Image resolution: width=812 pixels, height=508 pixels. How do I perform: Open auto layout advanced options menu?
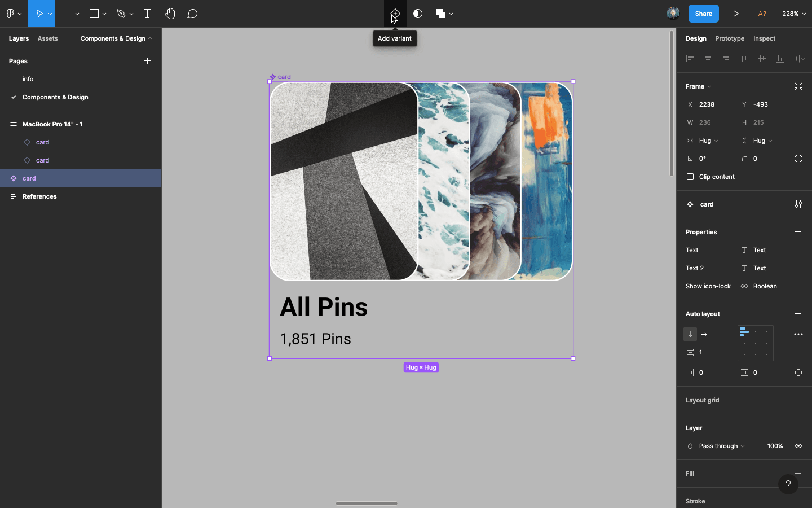[x=798, y=334]
